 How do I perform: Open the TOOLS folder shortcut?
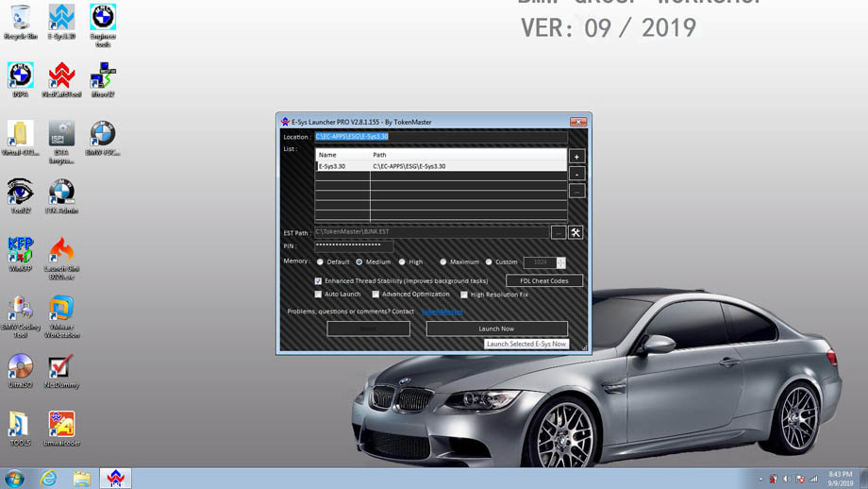pyautogui.click(x=21, y=430)
